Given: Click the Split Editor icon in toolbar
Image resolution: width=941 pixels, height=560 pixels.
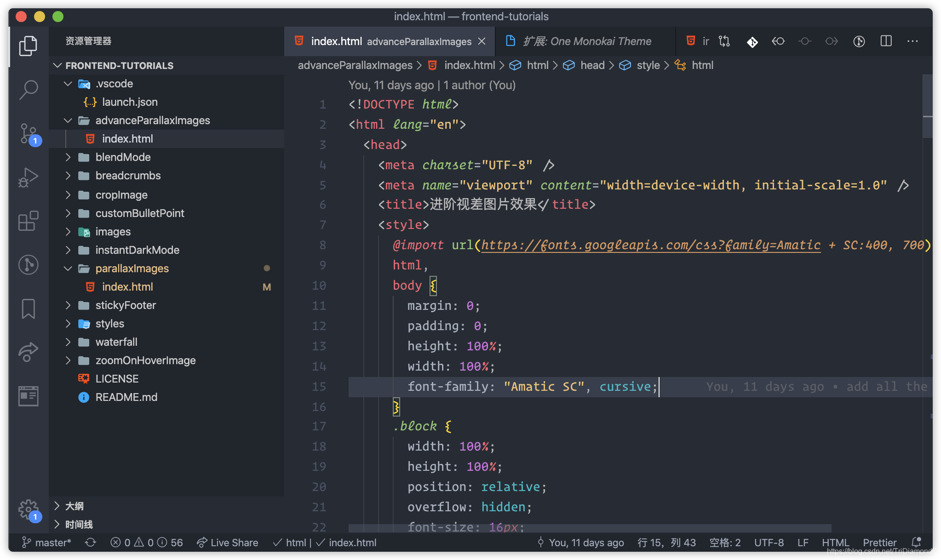Looking at the screenshot, I should 886,41.
